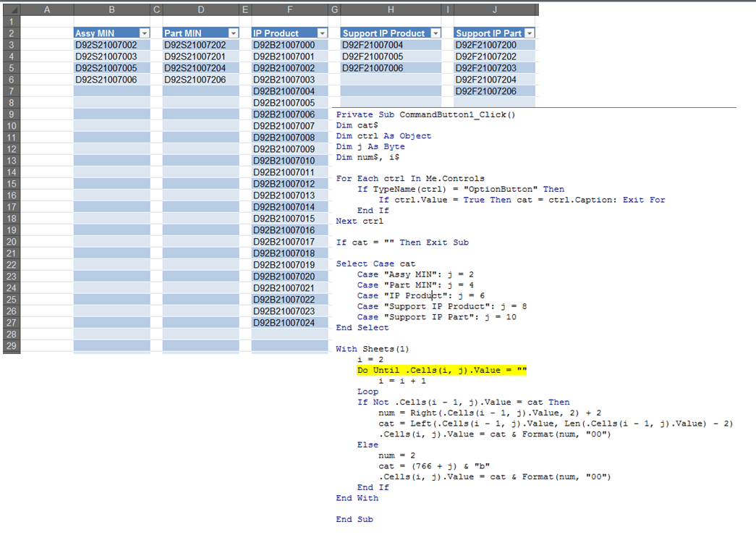Select row 15 header
Screen dimensions: 756x535
click(12, 184)
